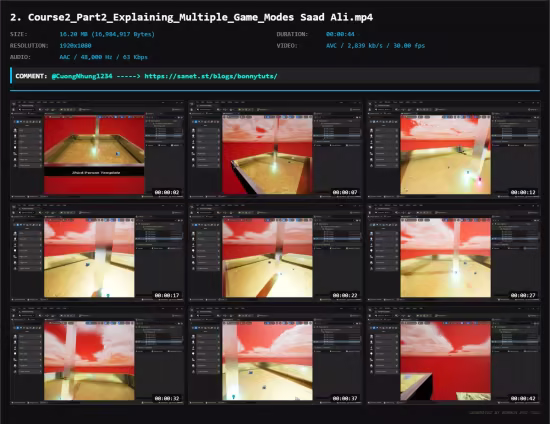The height and width of the screenshot is (424, 550).
Task: Open the thumbnail frame at 00:00:37
Action: coord(275,356)
